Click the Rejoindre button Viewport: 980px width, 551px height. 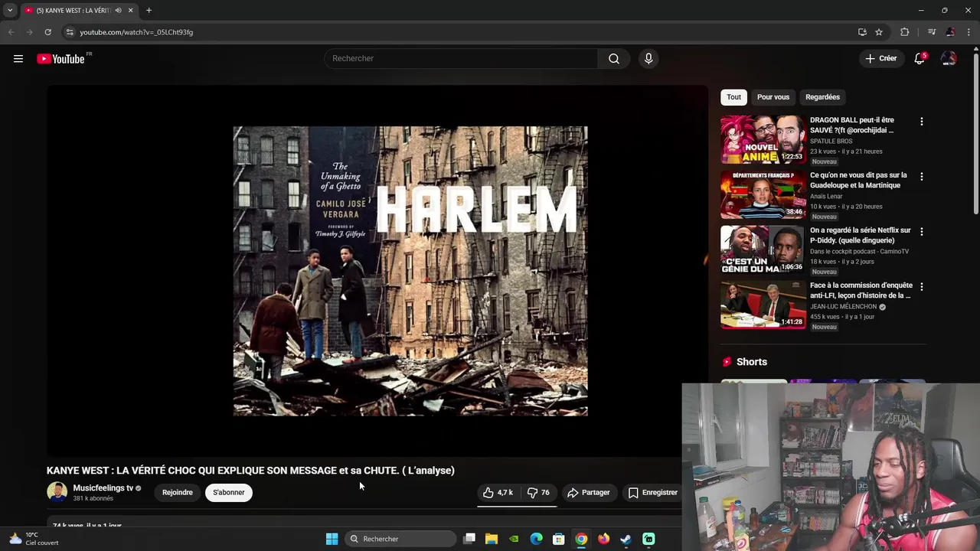pos(178,493)
